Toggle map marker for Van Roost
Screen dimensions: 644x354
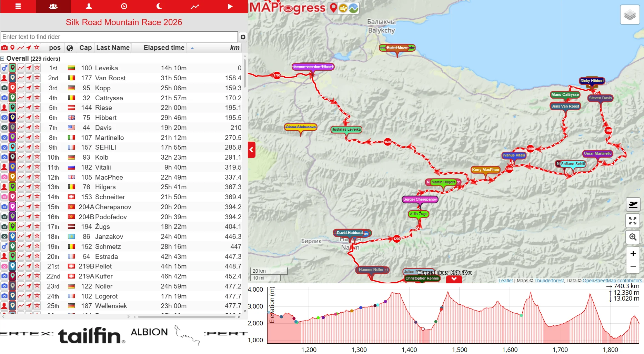click(x=12, y=78)
